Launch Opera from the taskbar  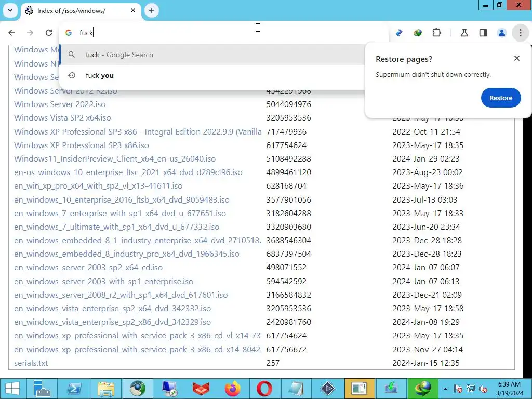(264, 389)
